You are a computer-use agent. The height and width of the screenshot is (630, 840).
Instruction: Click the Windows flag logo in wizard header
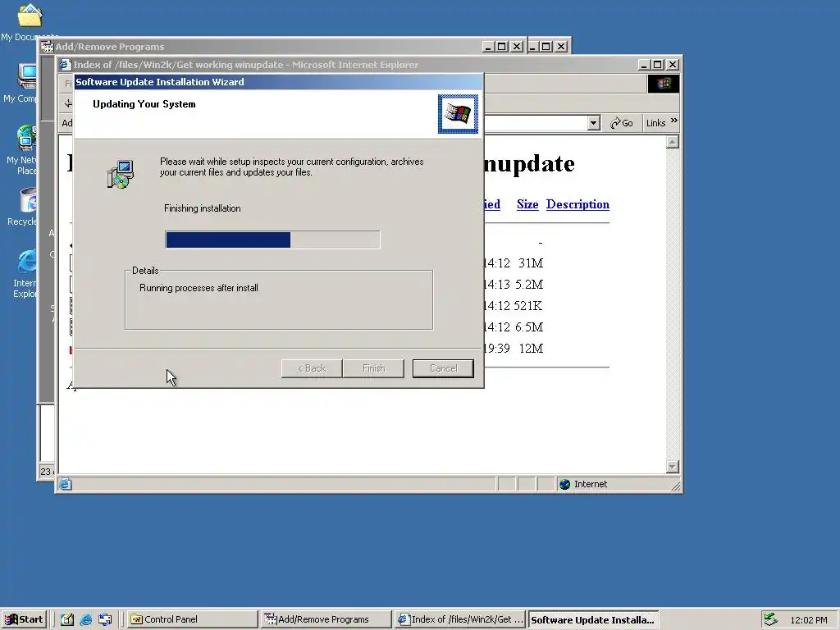[458, 113]
